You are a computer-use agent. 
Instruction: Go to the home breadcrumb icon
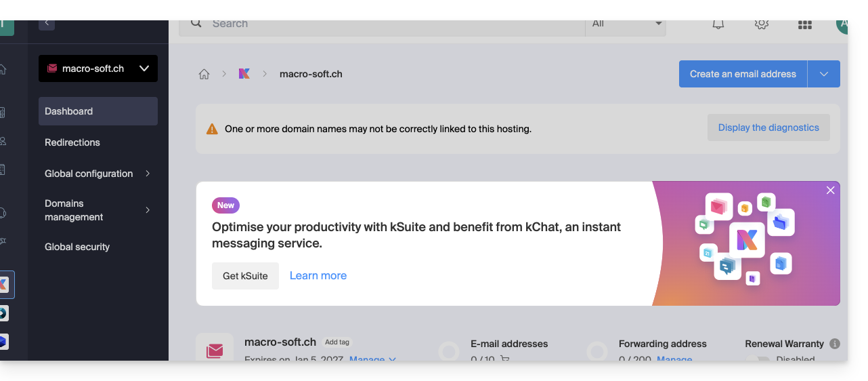[x=204, y=74]
